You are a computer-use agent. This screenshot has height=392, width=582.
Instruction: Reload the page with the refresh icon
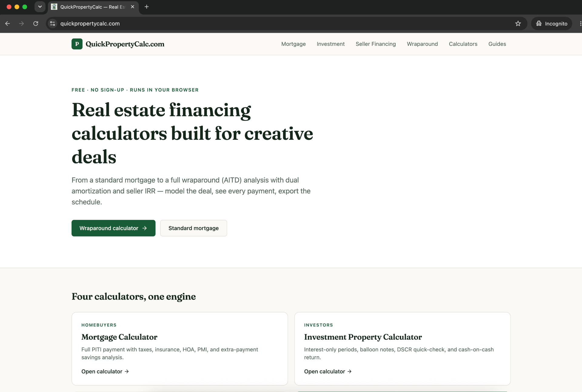pyautogui.click(x=36, y=24)
